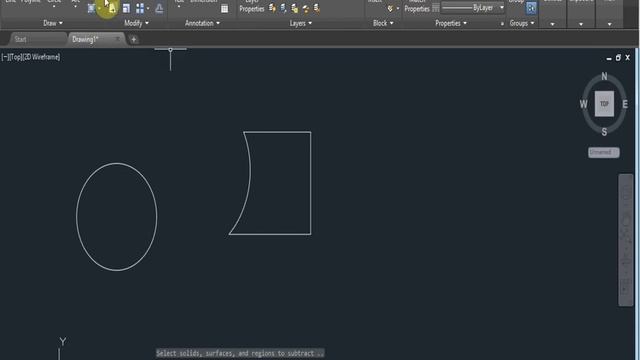Image resolution: width=640 pixels, height=360 pixels.
Task: Click the first layer tool icon
Action: coord(272,8)
